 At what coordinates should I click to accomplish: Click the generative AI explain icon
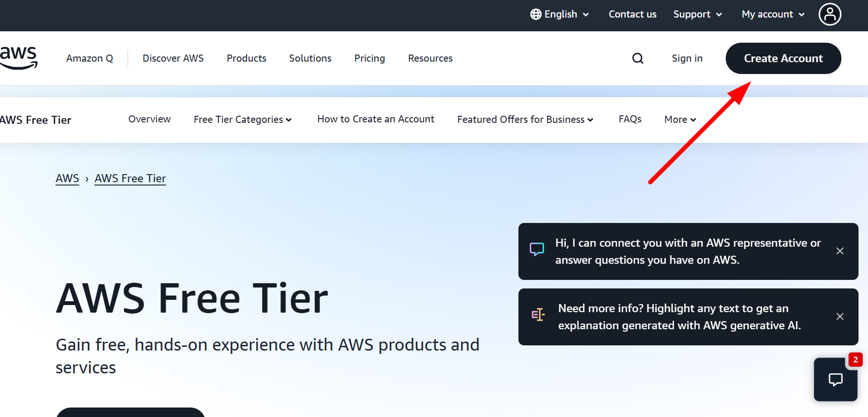(x=538, y=315)
